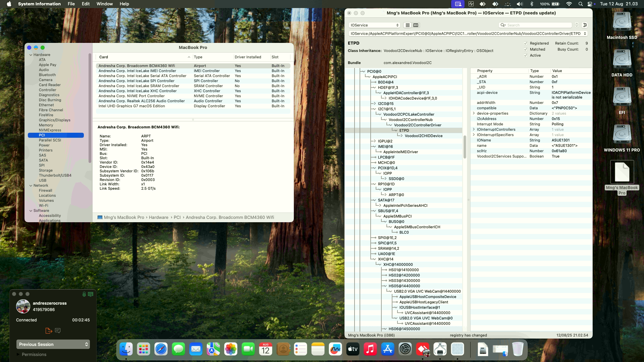Click the green session lock icon
Image resolution: width=644 pixels, height=362 pixels.
click(84, 294)
